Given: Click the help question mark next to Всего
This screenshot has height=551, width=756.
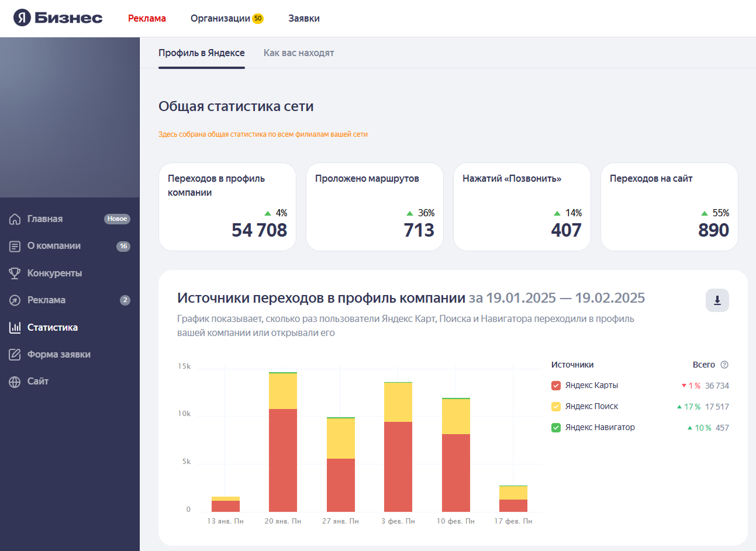Looking at the screenshot, I should [x=724, y=365].
